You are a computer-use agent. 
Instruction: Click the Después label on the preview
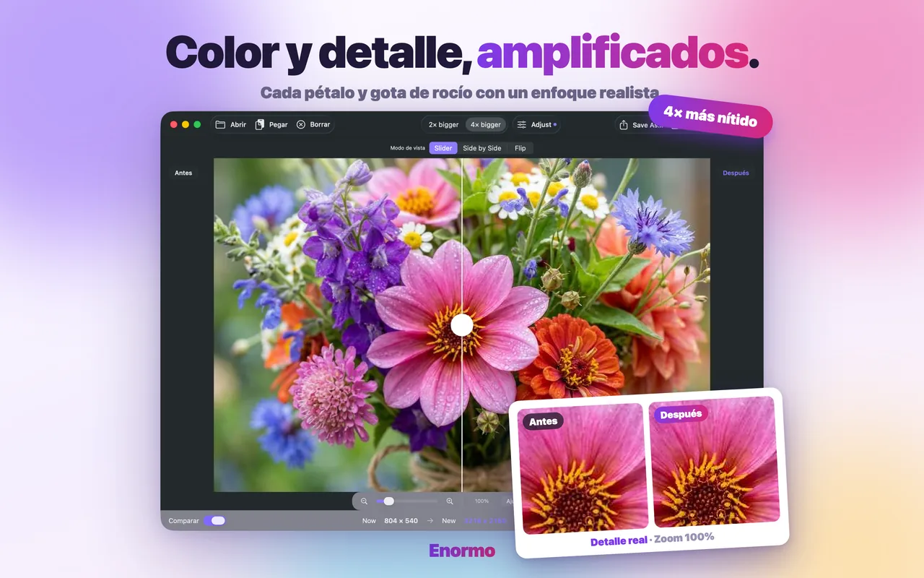tap(736, 173)
